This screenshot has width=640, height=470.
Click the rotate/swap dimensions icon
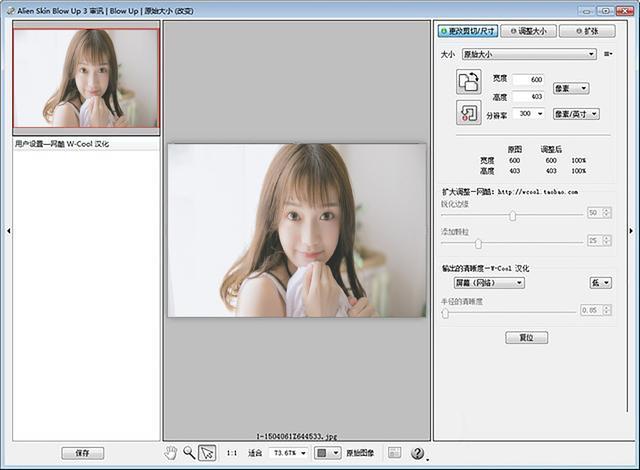click(469, 82)
